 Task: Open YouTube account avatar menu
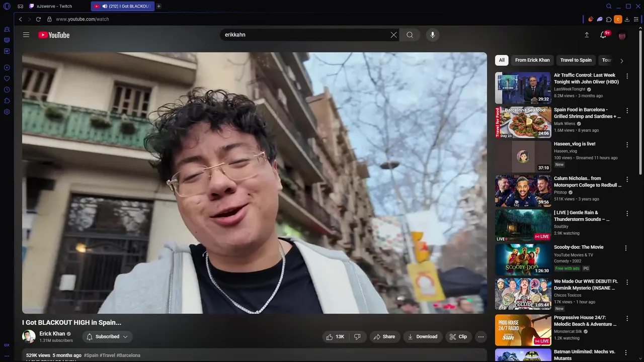(622, 35)
